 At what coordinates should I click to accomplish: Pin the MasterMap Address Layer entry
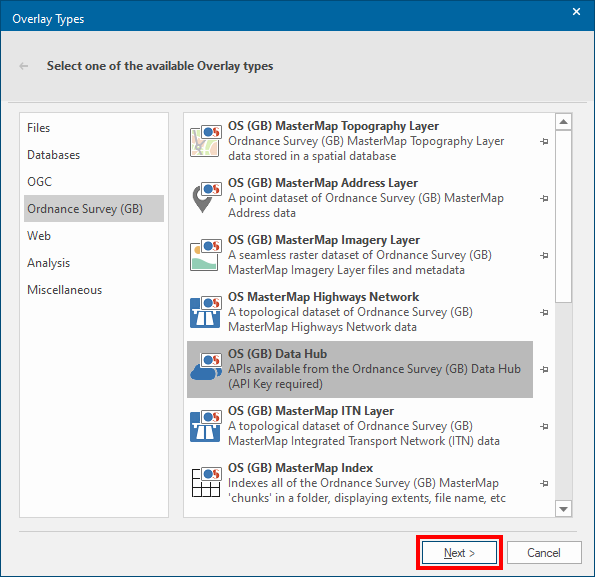(x=544, y=198)
